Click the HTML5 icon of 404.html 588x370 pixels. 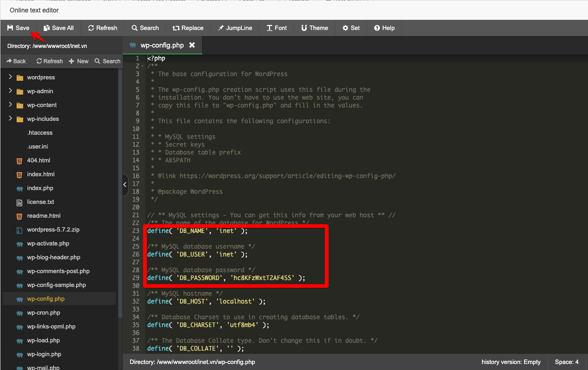point(19,161)
